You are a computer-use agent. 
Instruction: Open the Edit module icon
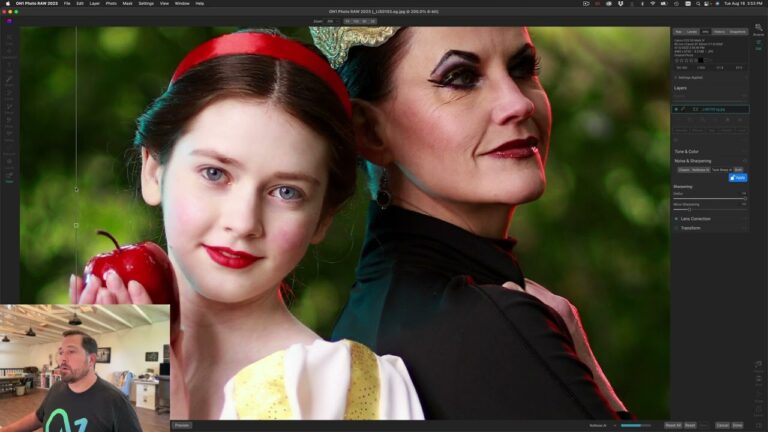(758, 45)
